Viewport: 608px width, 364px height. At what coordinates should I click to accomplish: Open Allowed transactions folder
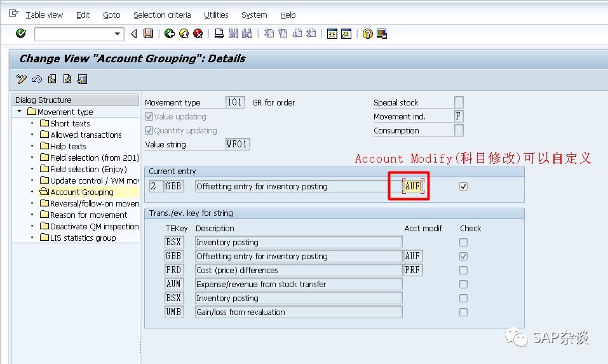tap(81, 135)
